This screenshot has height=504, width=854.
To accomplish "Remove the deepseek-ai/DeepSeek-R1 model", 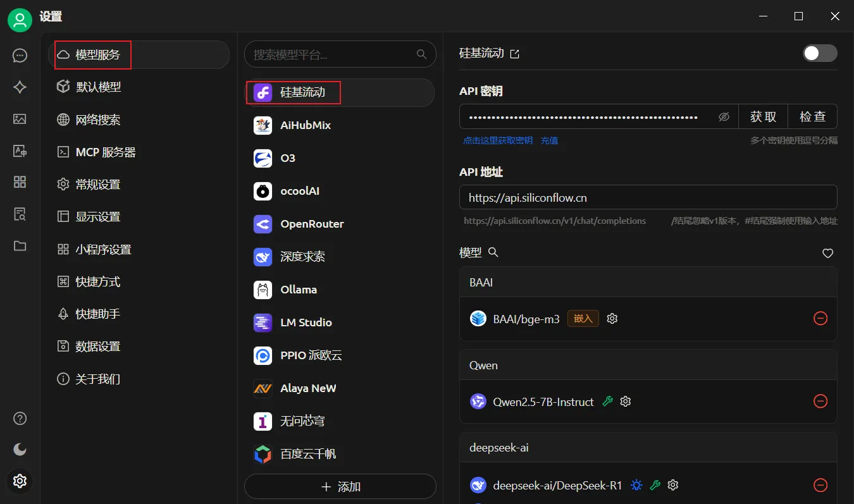I will (820, 485).
